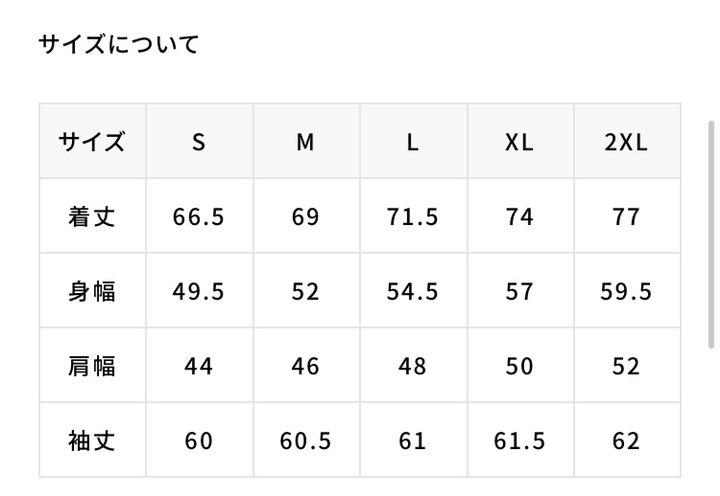The width and height of the screenshot is (720, 496).
Task: Click the サイズ header cell
Action: [x=92, y=141]
